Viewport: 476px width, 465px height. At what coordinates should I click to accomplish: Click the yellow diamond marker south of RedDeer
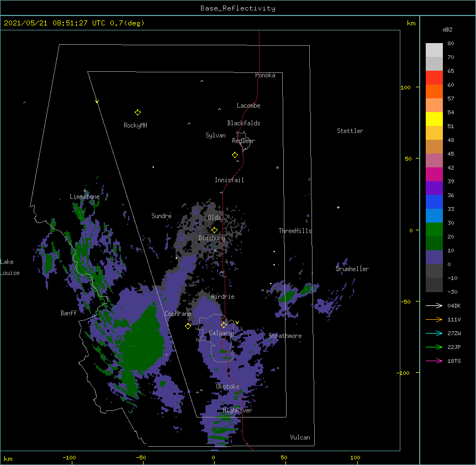(x=235, y=155)
